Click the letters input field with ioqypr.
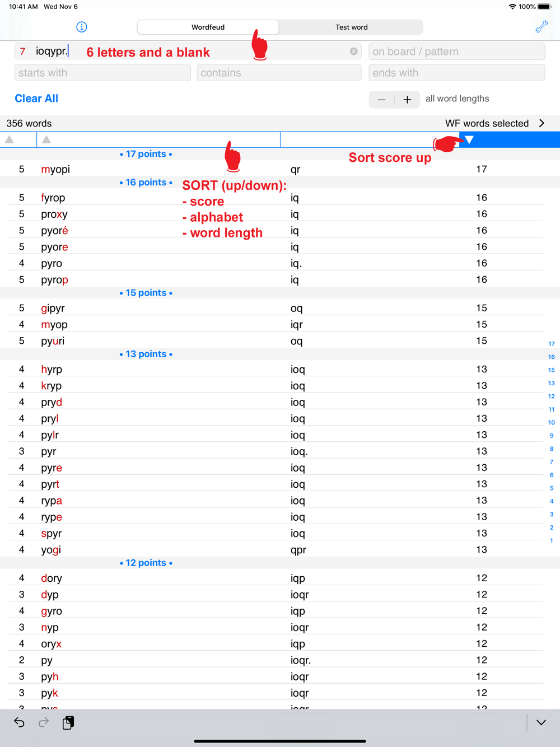 coord(188,52)
